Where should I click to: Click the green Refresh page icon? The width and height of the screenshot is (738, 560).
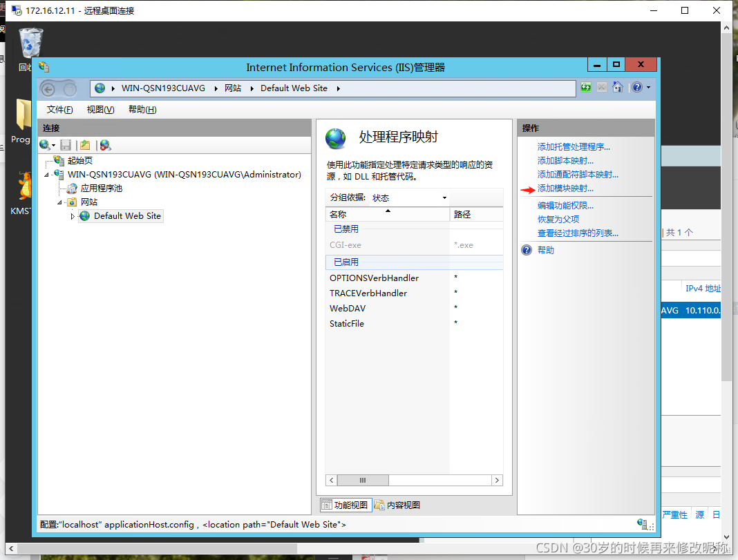click(585, 88)
